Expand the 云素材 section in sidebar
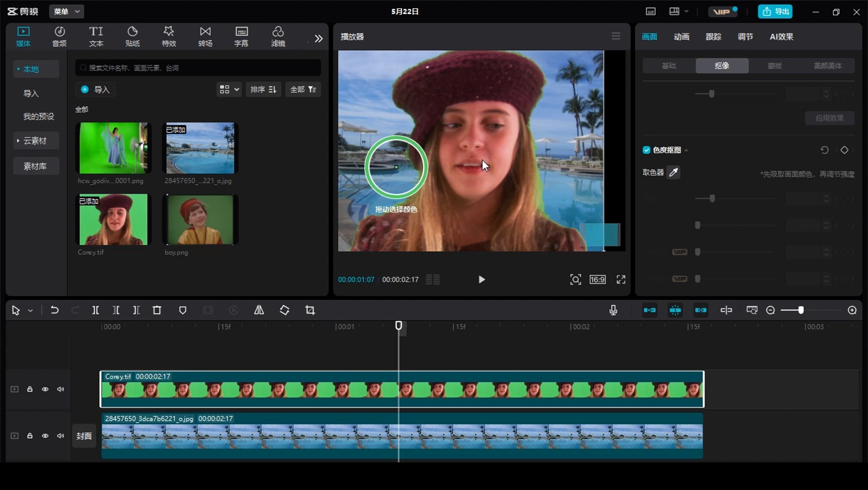The height and width of the screenshot is (490, 868). point(35,141)
